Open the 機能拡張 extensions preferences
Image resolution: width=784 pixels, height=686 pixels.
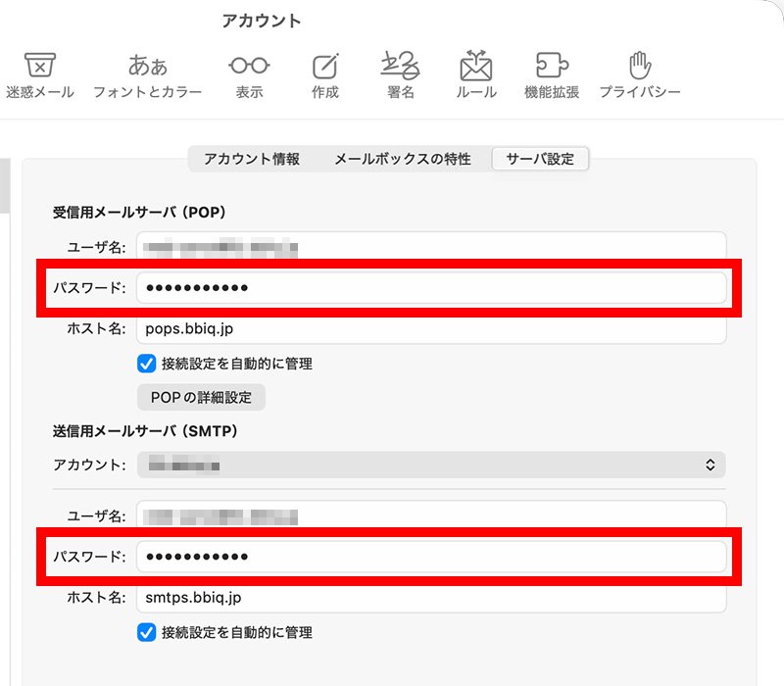click(x=552, y=76)
